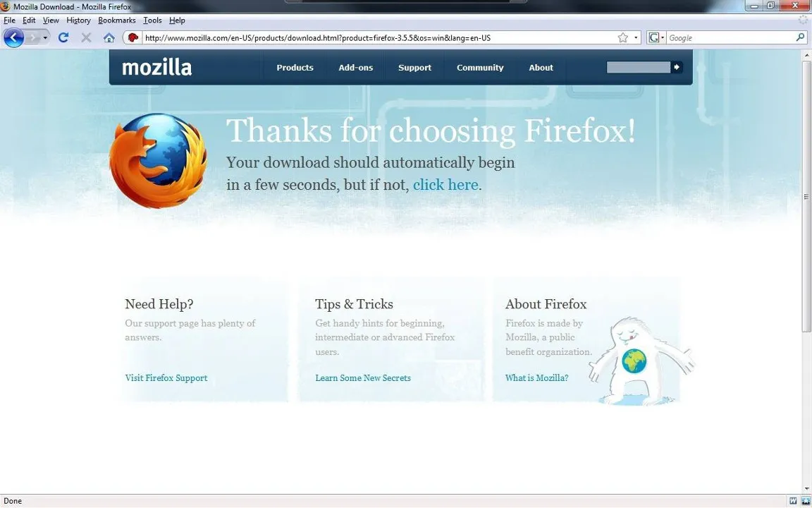The image size is (812, 508).
Task: Bookmark this page with the star icon
Action: coord(623,37)
